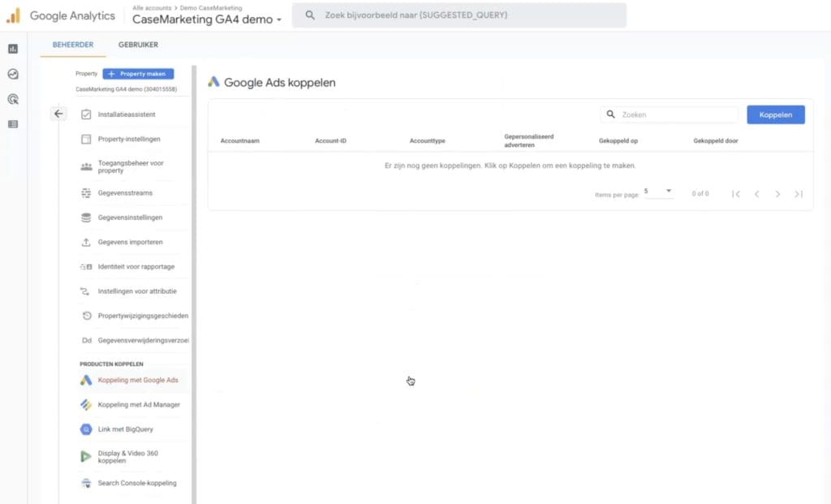Click the Gekoppeld door column header
The height and width of the screenshot is (504, 831).
coord(716,141)
